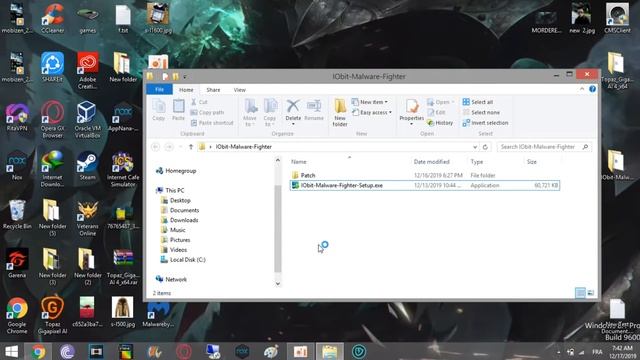
Task: Open the Move to menu
Action: (250, 113)
